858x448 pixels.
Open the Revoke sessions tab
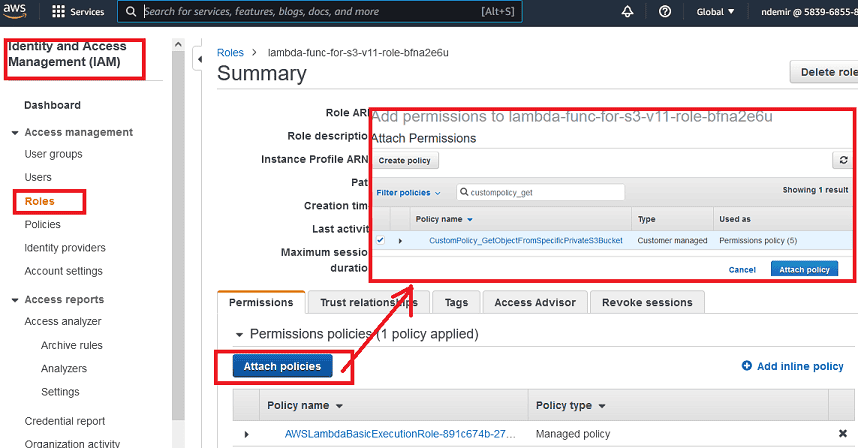pos(647,302)
